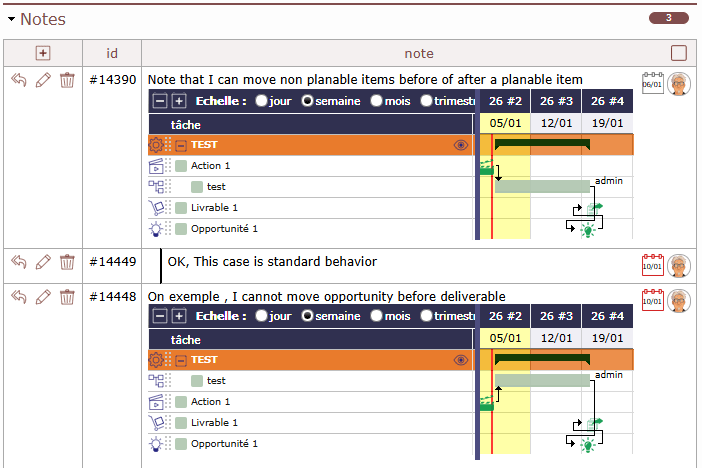Screen dimensions: 702x468
Task: Delete note #14390 using trash icon
Action: (67, 80)
